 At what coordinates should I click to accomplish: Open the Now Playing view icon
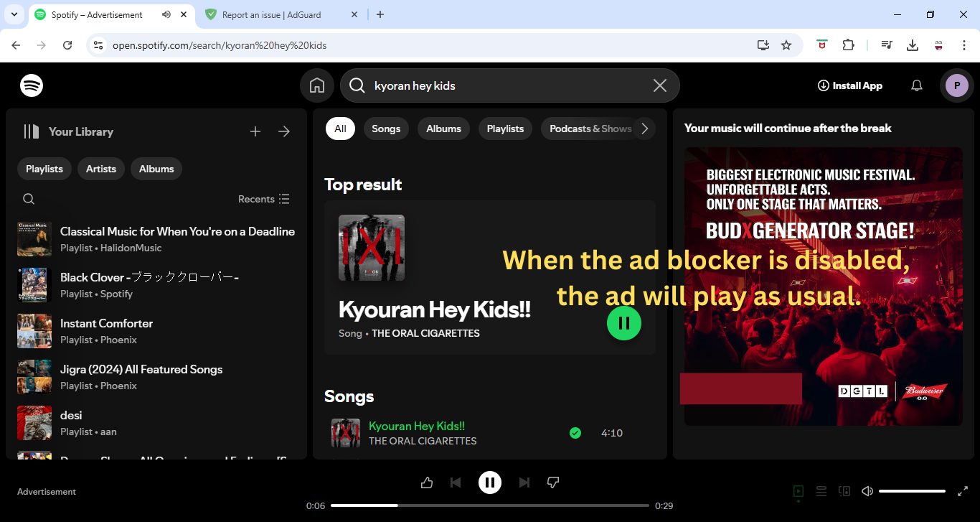[x=798, y=491]
